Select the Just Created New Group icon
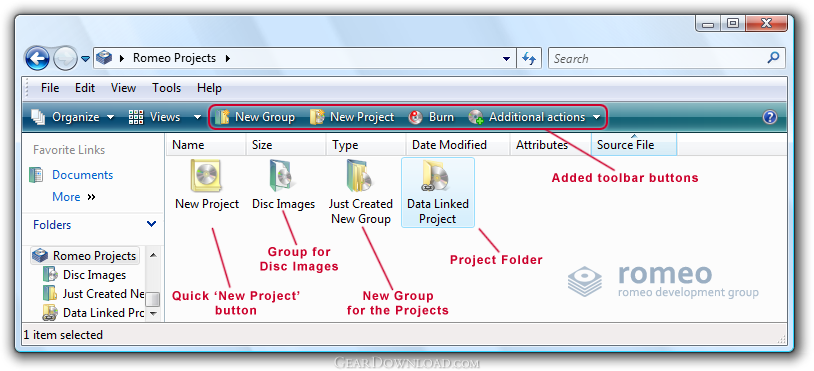814x371 pixels. click(360, 175)
